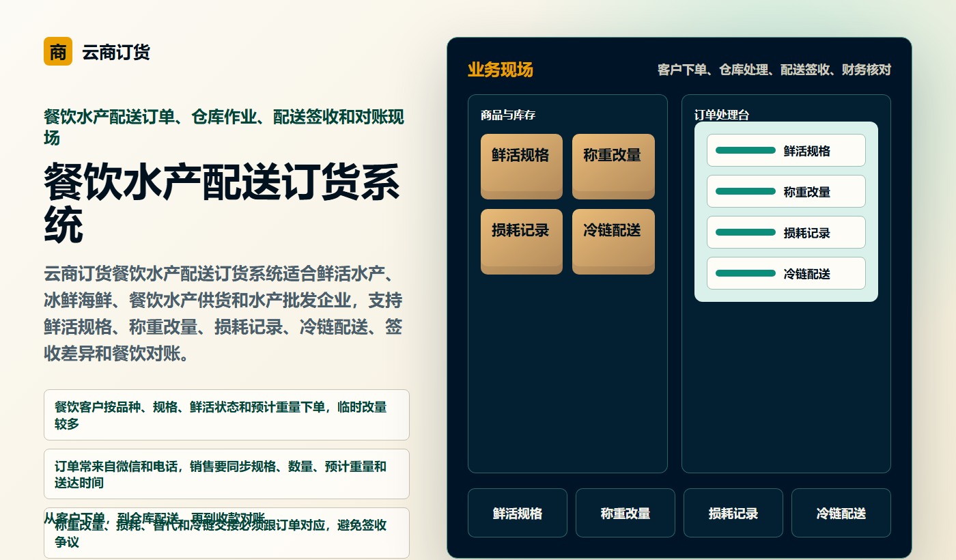The image size is (956, 560).
Task: Click the 商品与库存 section heading
Action: 508,115
